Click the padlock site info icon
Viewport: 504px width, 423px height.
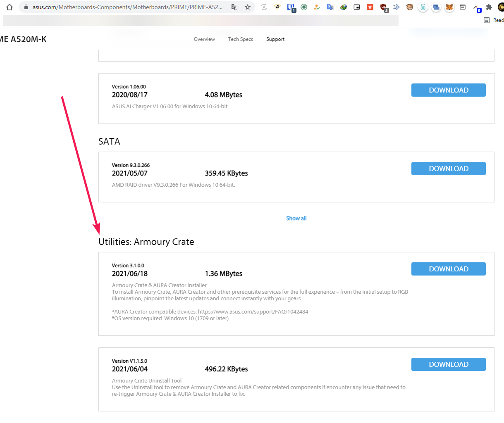tap(26, 7)
